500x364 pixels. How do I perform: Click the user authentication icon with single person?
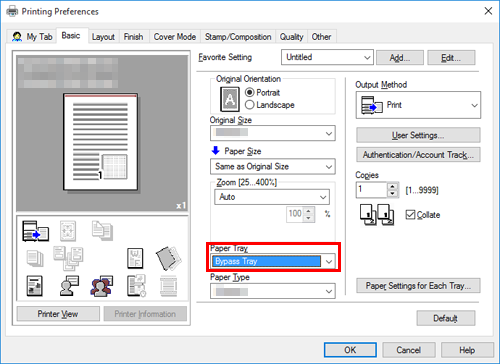tap(69, 286)
